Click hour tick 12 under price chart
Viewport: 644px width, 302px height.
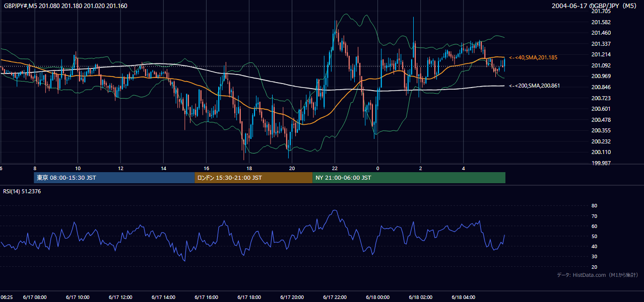point(120,168)
